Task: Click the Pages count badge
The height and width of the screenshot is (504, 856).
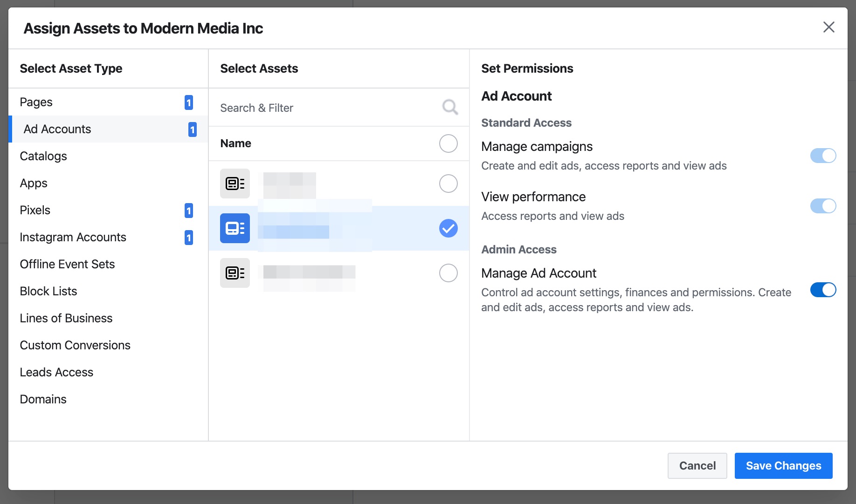Action: (x=189, y=102)
